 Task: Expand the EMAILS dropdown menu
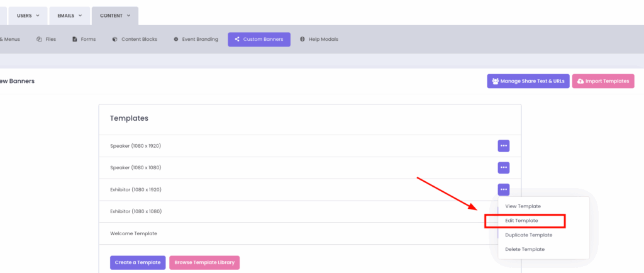(x=70, y=15)
